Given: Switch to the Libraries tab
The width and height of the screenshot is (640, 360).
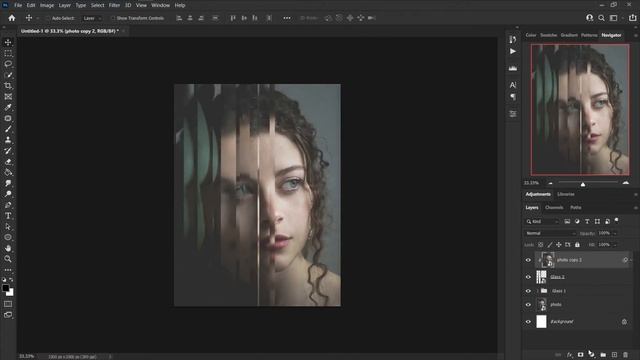Looking at the screenshot, I should 566,194.
